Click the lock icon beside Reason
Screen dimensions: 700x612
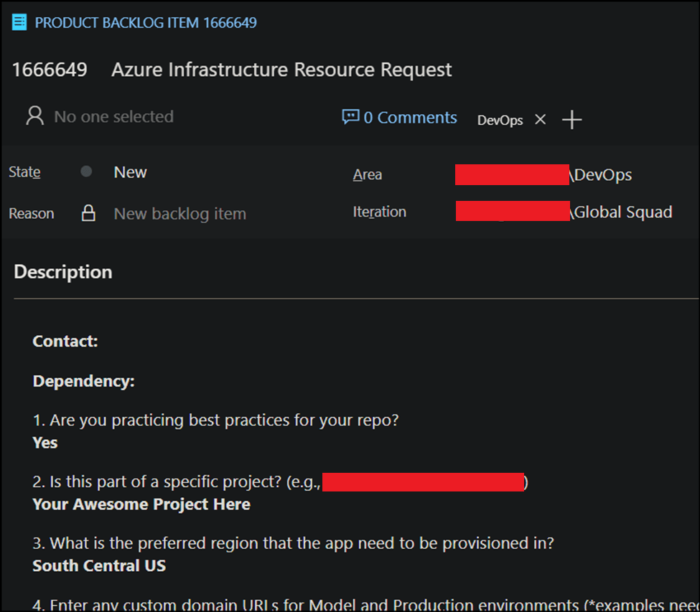[88, 213]
